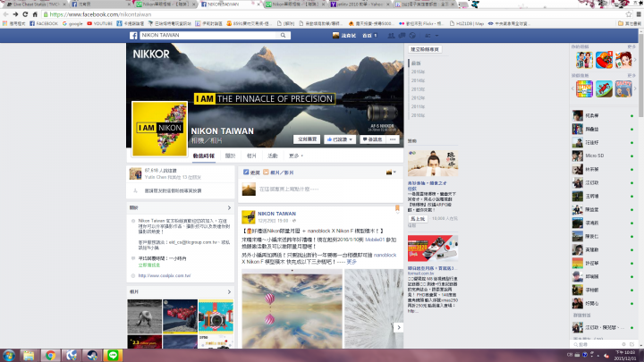
Task: Open the chat sidebar settings gear icon
Action: [x=624, y=344]
